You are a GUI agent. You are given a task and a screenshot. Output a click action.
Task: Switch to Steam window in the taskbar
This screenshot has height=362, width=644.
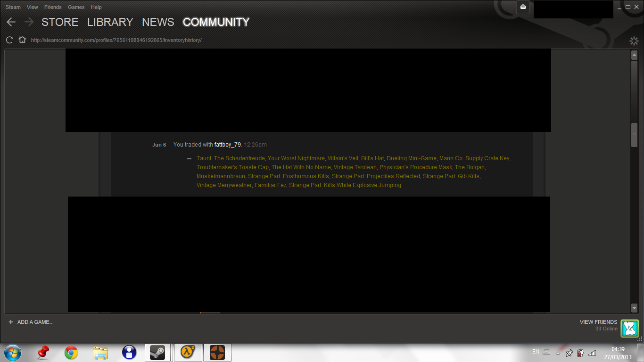[157, 353]
